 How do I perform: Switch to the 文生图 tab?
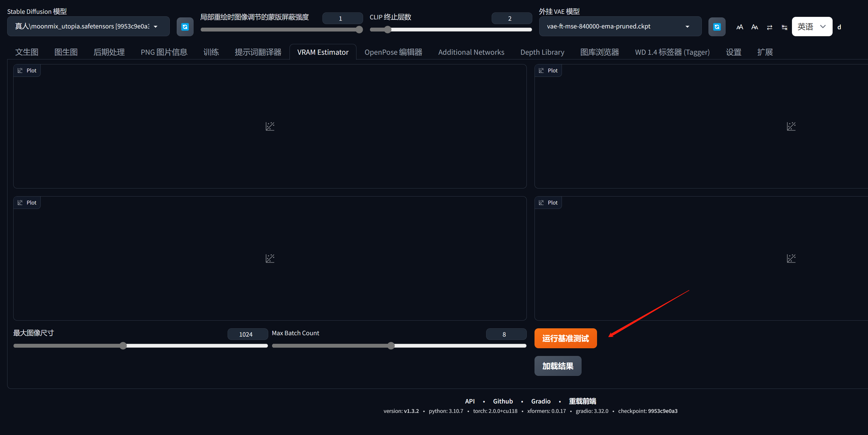tap(27, 52)
